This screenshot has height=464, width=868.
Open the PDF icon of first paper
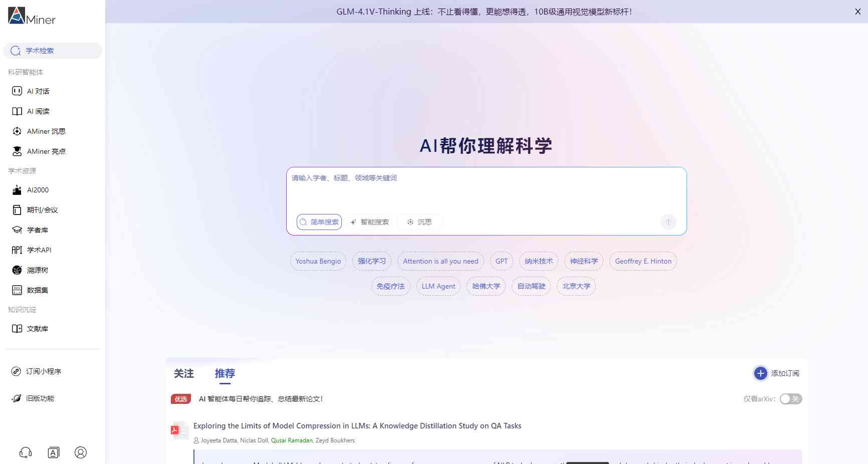point(179,430)
